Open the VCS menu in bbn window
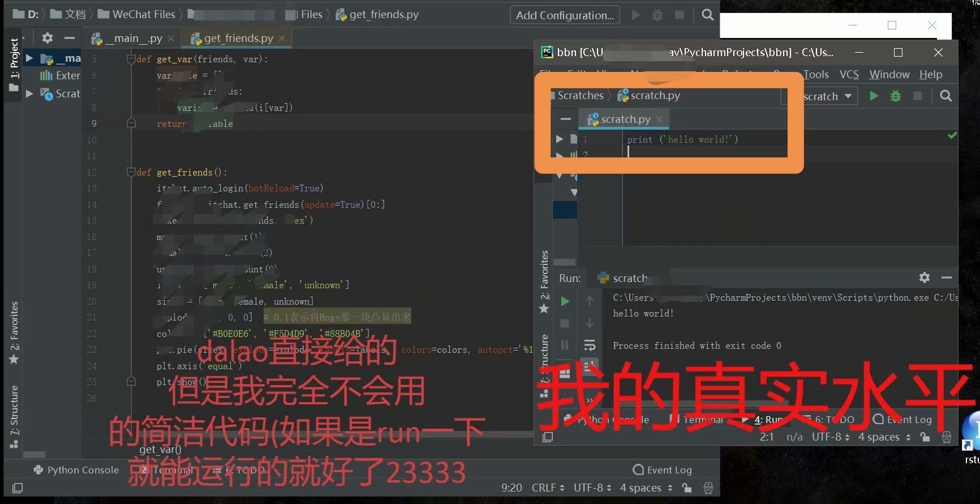 click(849, 74)
